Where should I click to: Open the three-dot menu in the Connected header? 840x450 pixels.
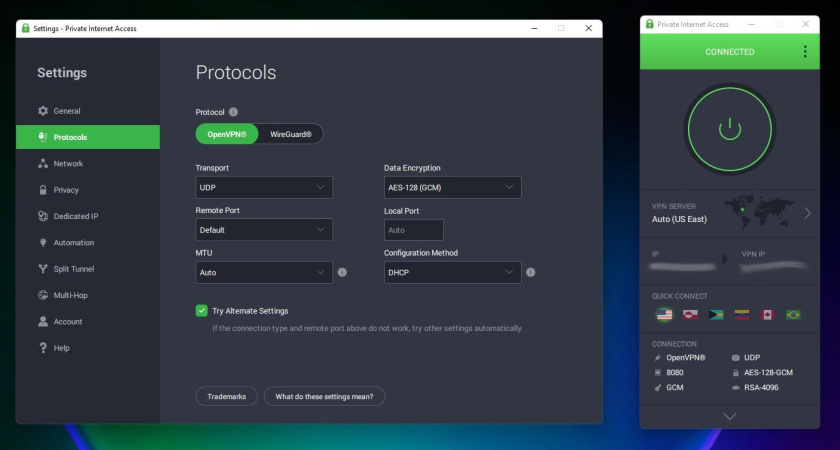coord(804,52)
